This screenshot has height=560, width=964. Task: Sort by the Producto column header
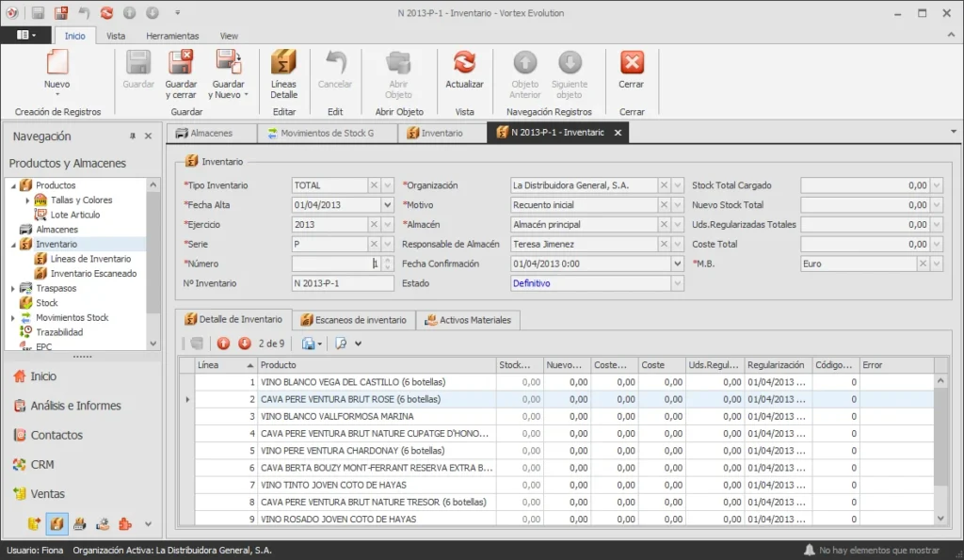pyautogui.click(x=377, y=365)
